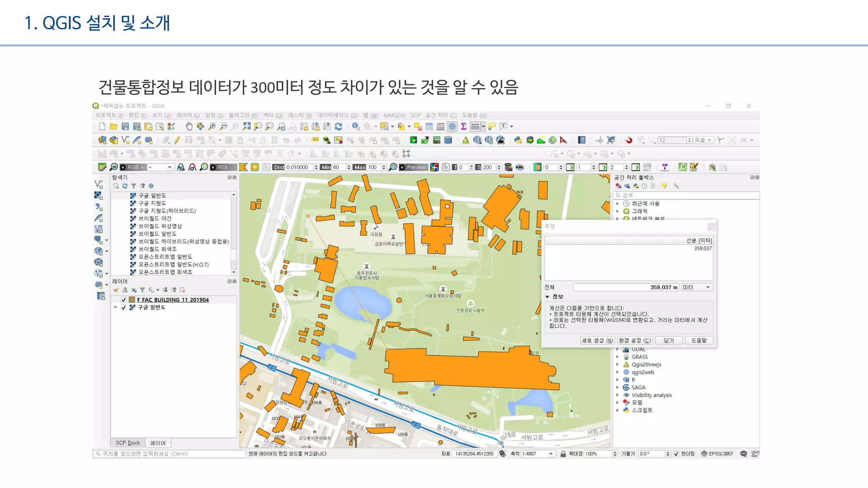Open the 픽셀 unit dropdown
The width and height of the screenshot is (868, 488).
pyautogui.click(x=709, y=140)
